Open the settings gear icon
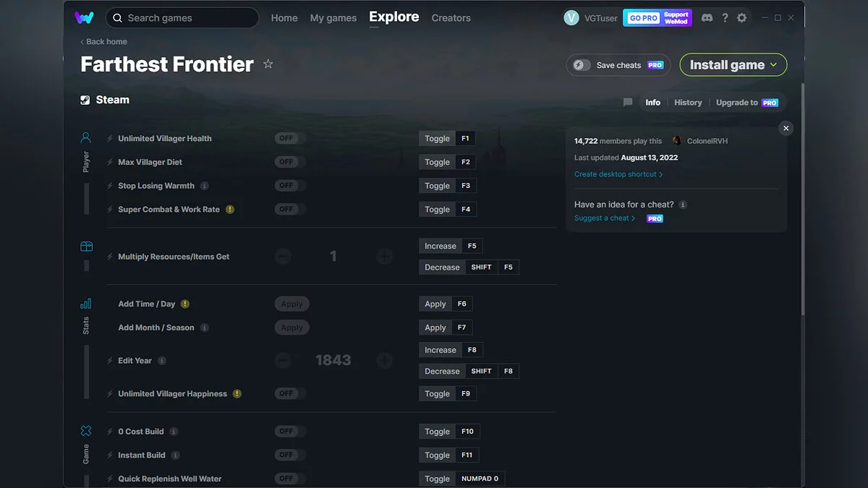Image resolution: width=868 pixels, height=488 pixels. coord(741,17)
